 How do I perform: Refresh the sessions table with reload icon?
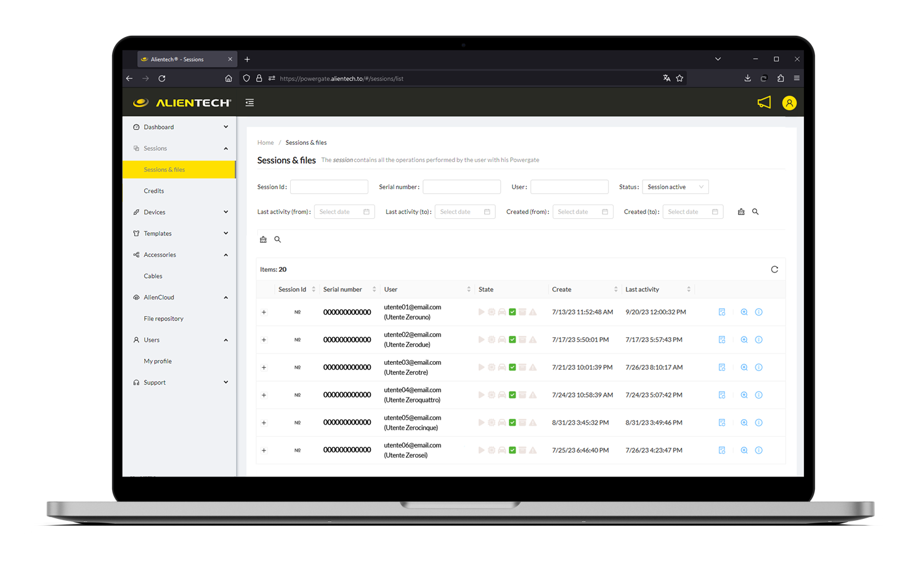[774, 269]
